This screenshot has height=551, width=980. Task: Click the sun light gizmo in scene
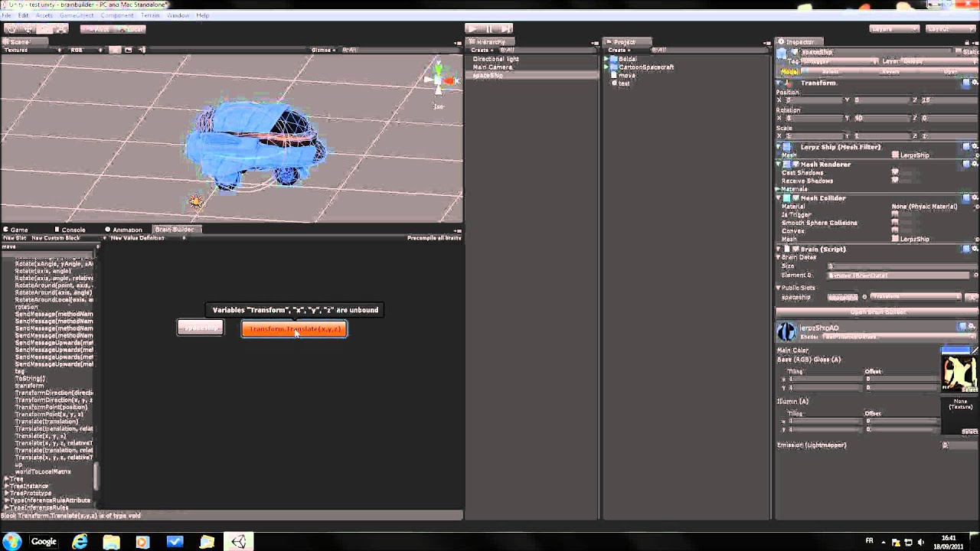[196, 201]
